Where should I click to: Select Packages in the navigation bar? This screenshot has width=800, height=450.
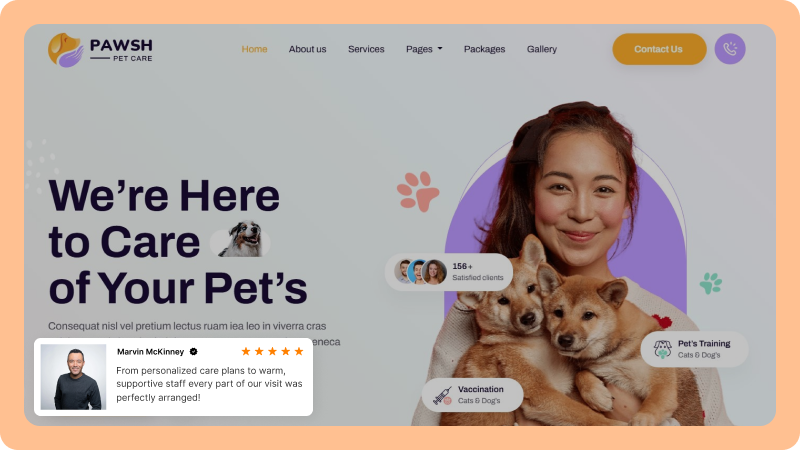(484, 49)
